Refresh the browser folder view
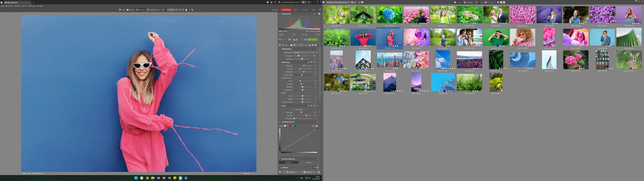The height and width of the screenshot is (181, 644). point(355,2)
